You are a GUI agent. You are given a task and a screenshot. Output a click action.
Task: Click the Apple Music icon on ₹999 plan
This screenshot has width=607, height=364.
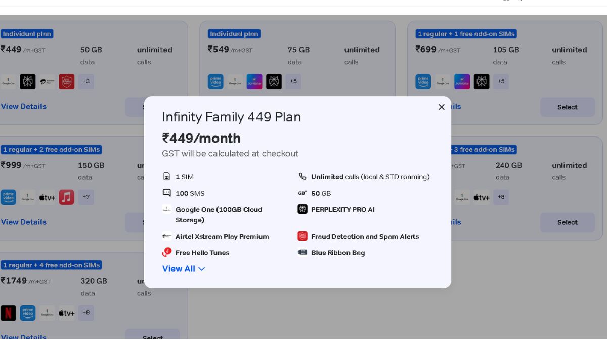66,197
